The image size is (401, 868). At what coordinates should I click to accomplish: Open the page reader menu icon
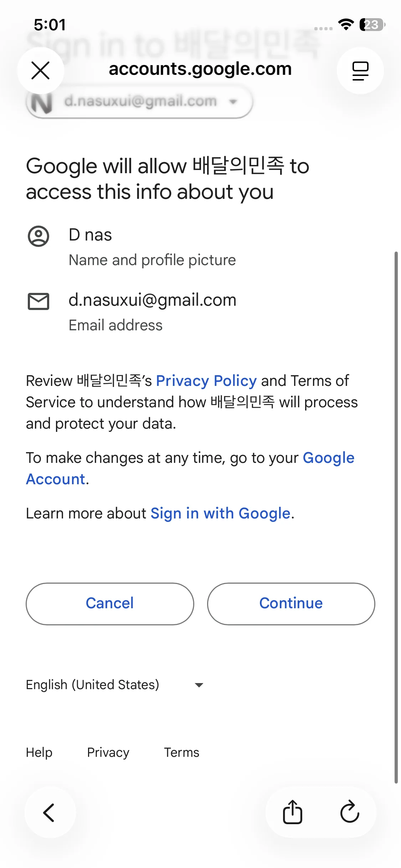click(360, 71)
